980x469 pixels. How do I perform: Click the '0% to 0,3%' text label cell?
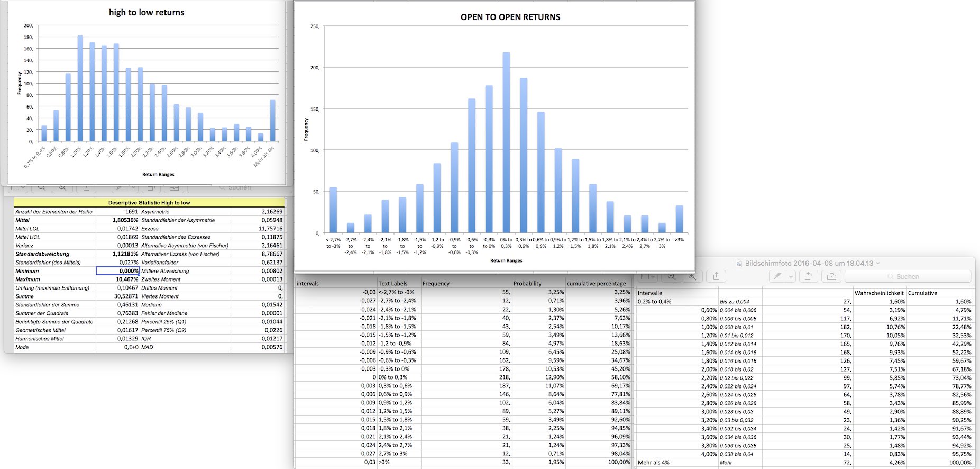(393, 377)
